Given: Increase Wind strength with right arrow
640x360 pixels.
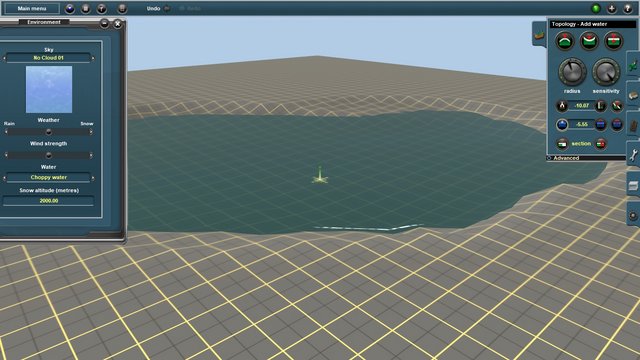Looking at the screenshot, I should [x=91, y=155].
